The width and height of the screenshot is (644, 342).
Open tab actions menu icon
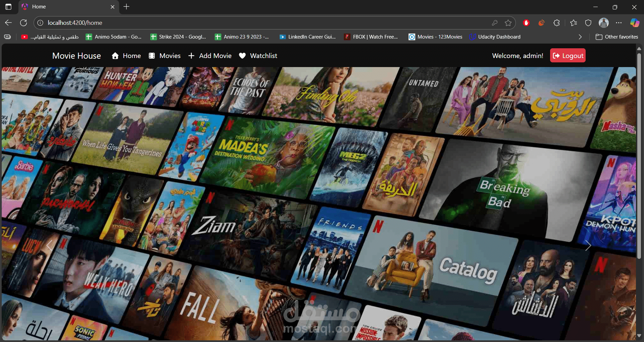pos(8,7)
